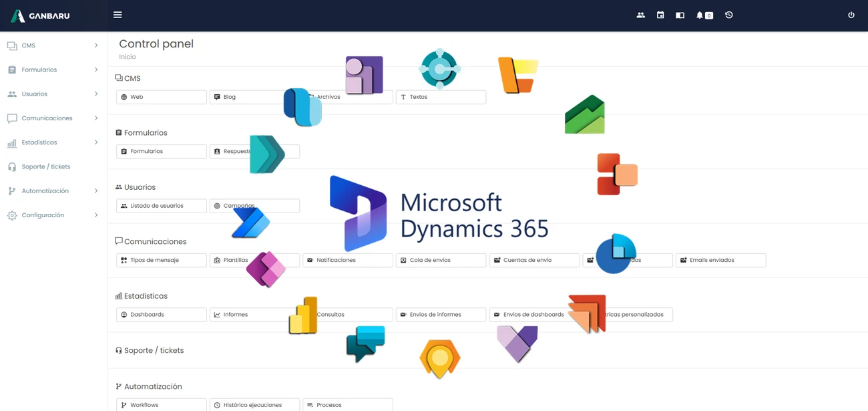
Task: Click the Workflows button
Action: coord(161,404)
